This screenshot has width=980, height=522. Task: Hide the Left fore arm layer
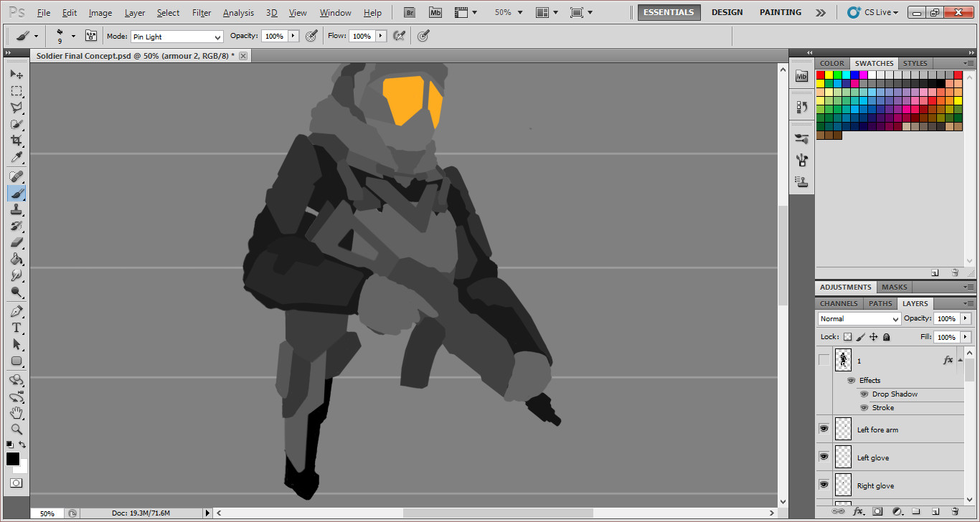[x=824, y=428]
